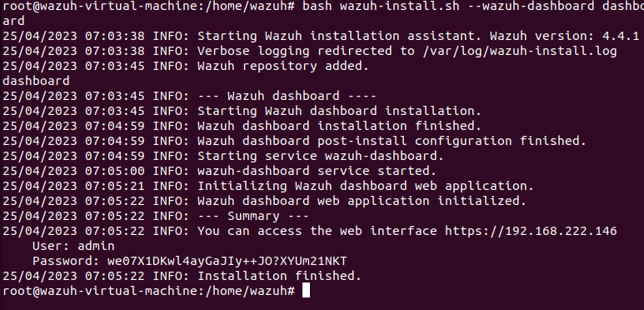Click the standalone 'dashboard' output line

coord(36,81)
